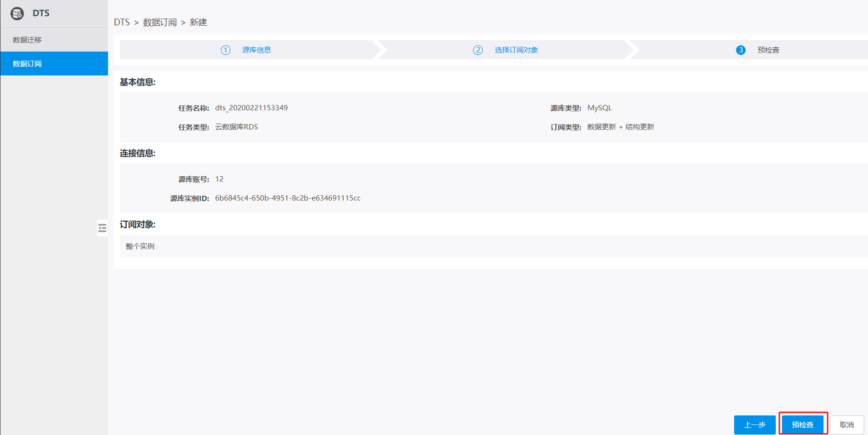Open the 数据迁移 sidebar menu item
This screenshot has height=435, width=868.
point(27,40)
